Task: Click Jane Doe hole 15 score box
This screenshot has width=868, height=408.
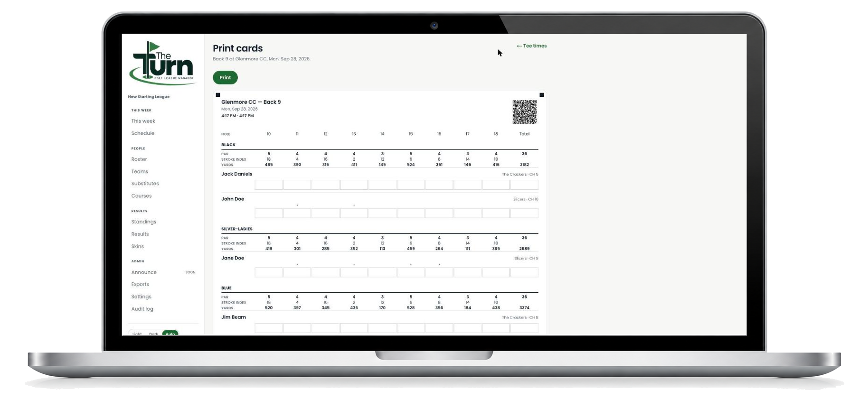Action: tap(411, 273)
